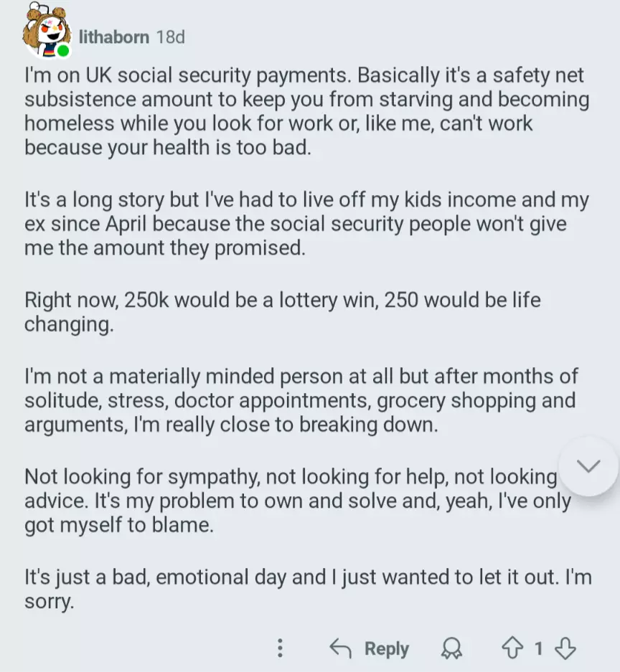Give an award using the ribbon icon
620x672 pixels.
451,648
